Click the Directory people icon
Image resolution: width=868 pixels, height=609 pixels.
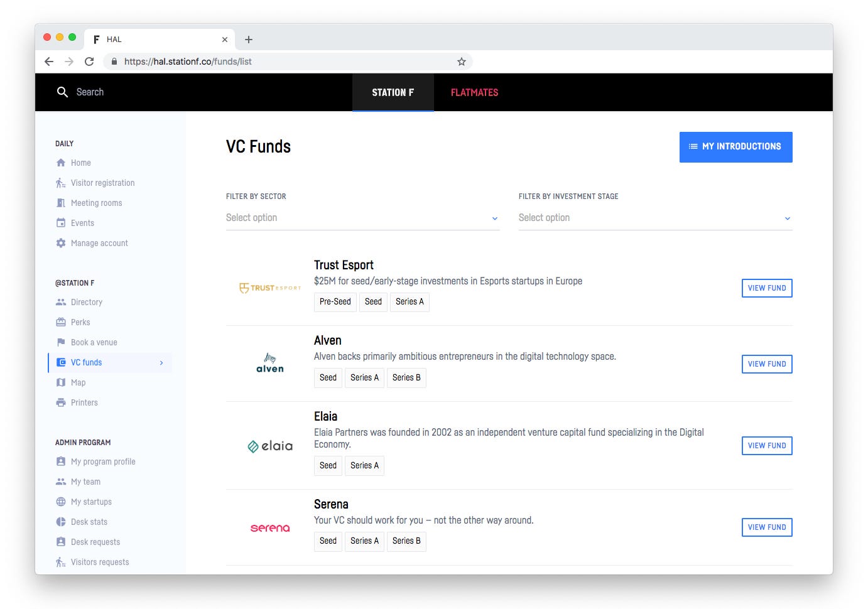tap(61, 302)
